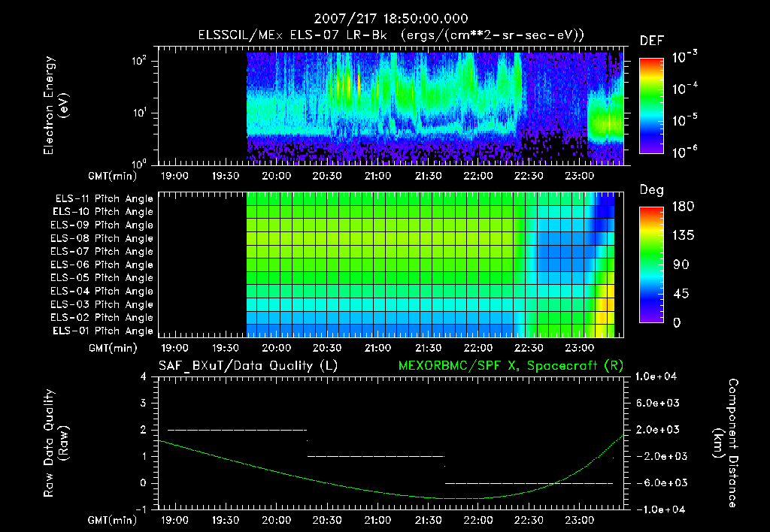Click the ELS-05 Pitch Angle row label

102,278
